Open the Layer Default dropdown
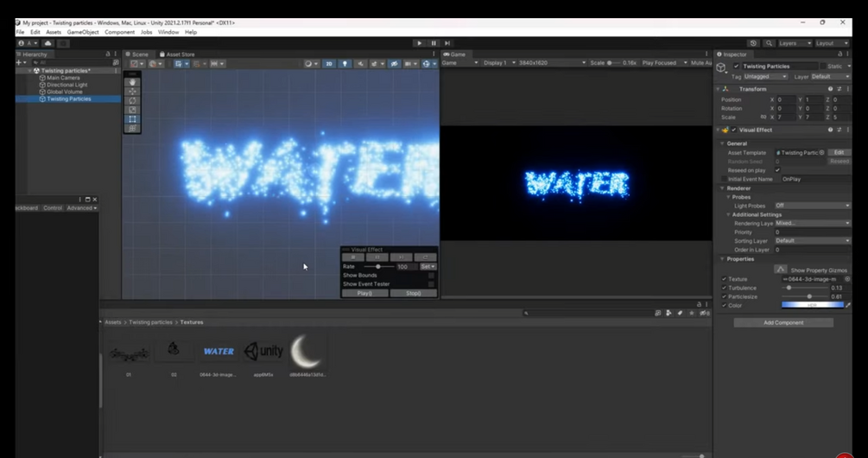This screenshot has width=868, height=458. click(830, 76)
